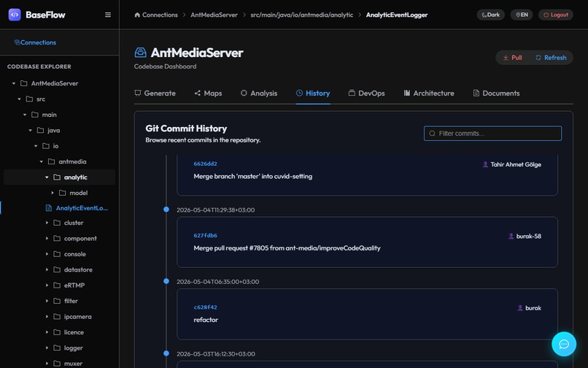Image resolution: width=588 pixels, height=368 pixels.
Task: Click the Logout button
Action: (555, 15)
